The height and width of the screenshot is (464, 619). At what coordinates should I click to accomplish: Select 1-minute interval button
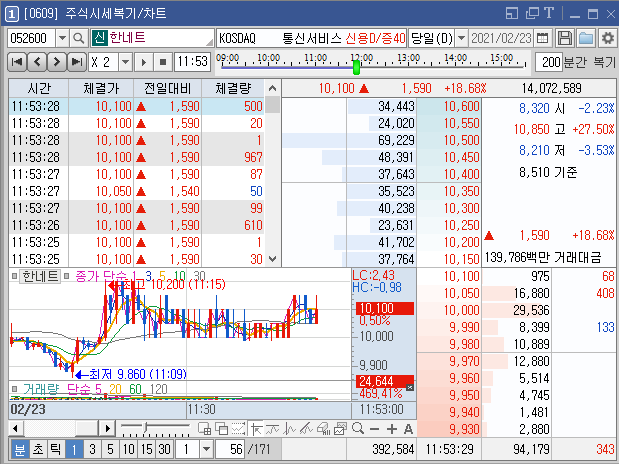[74, 449]
